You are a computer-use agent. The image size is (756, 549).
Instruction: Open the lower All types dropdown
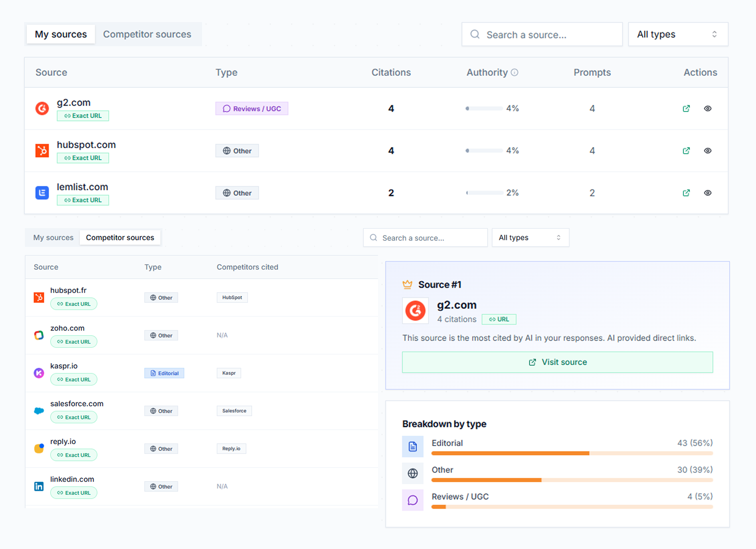[530, 238]
